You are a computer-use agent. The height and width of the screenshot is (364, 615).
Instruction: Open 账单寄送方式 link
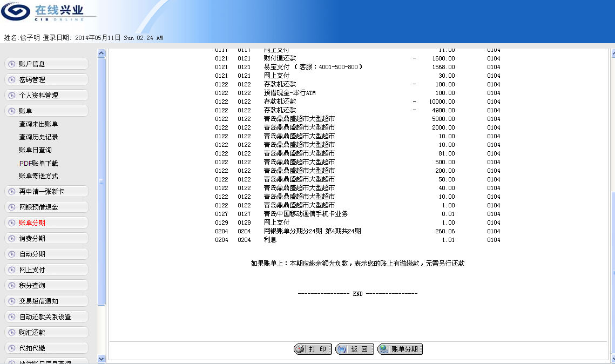click(38, 176)
